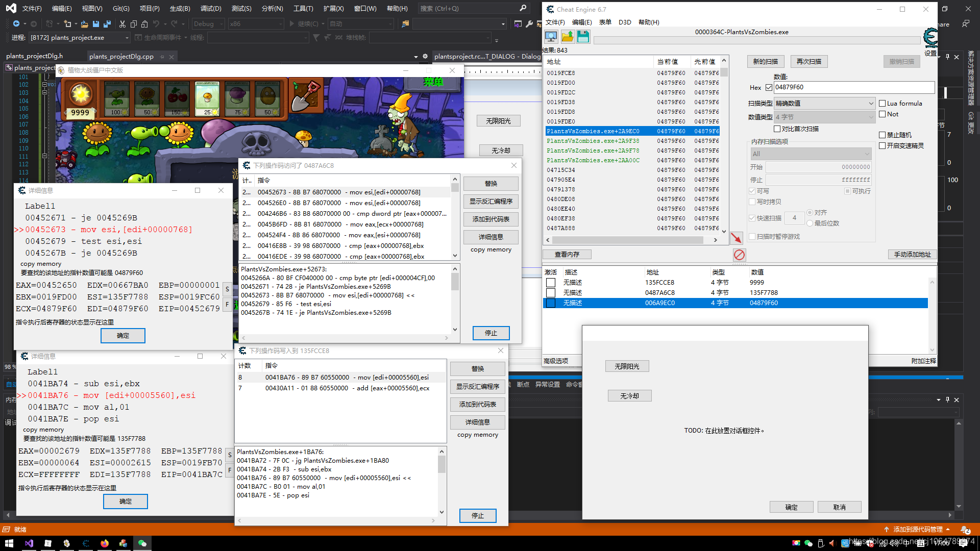This screenshot has height=551, width=980.
Task: Click the red clear address list icon
Action: [x=739, y=255]
